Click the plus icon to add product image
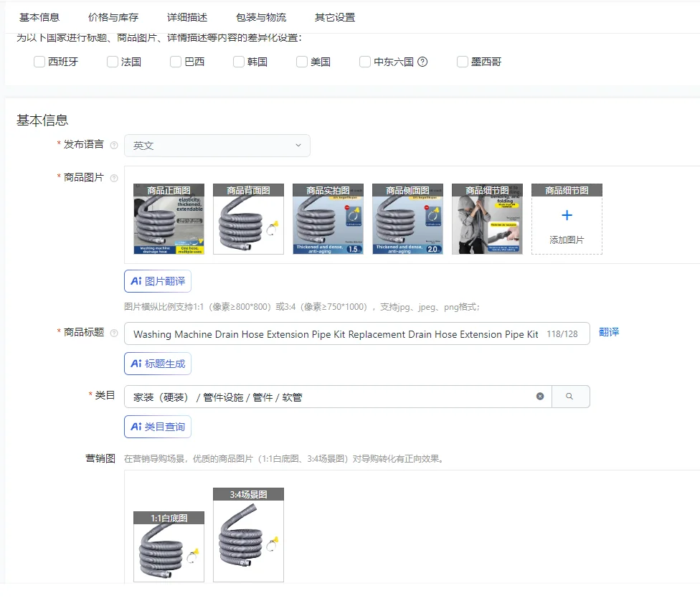Image resolution: width=700 pixels, height=606 pixels. [x=567, y=216]
